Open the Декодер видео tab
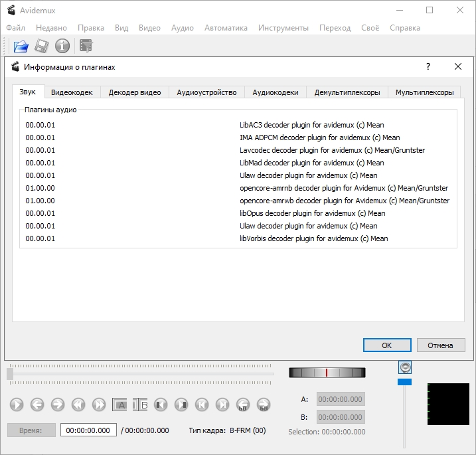 [135, 92]
